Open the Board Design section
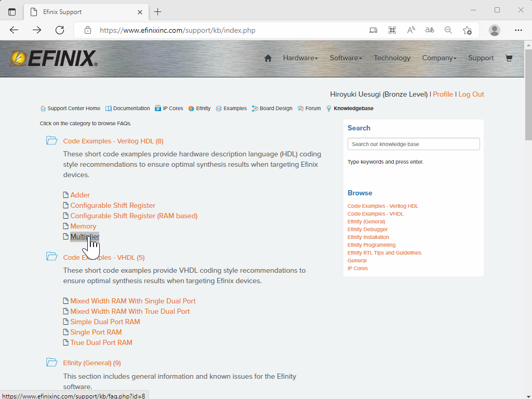Image resolution: width=532 pixels, height=399 pixels. 272,108
